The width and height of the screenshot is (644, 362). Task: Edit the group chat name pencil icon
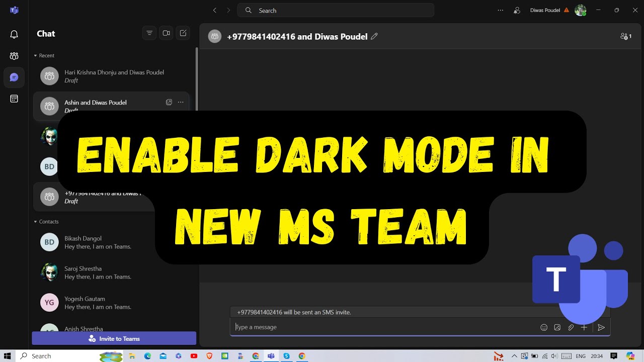(x=374, y=36)
